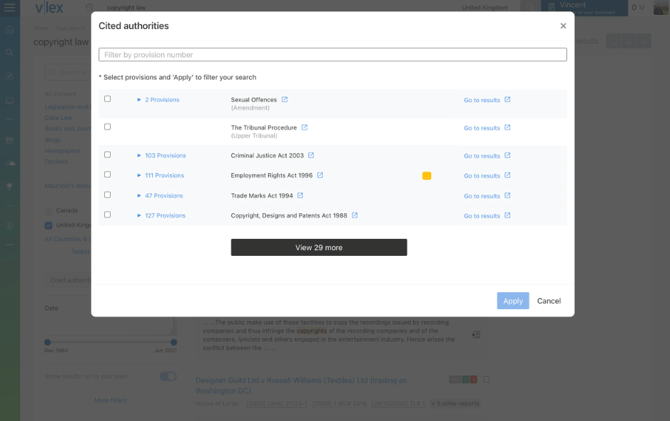Check the Criminal Justice Act 2003 checkbox
Image resolution: width=670 pixels, height=421 pixels.
pos(108,155)
